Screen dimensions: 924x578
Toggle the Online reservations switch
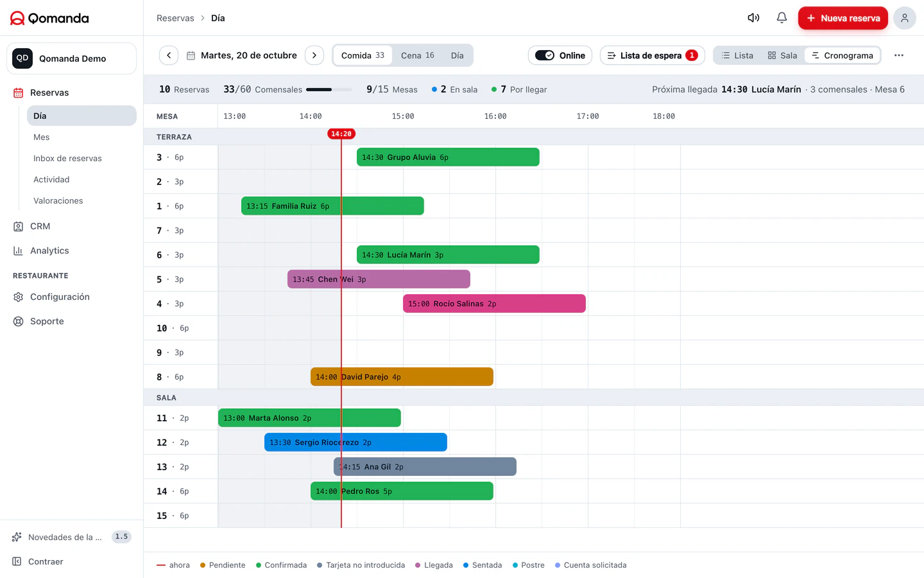(x=545, y=55)
